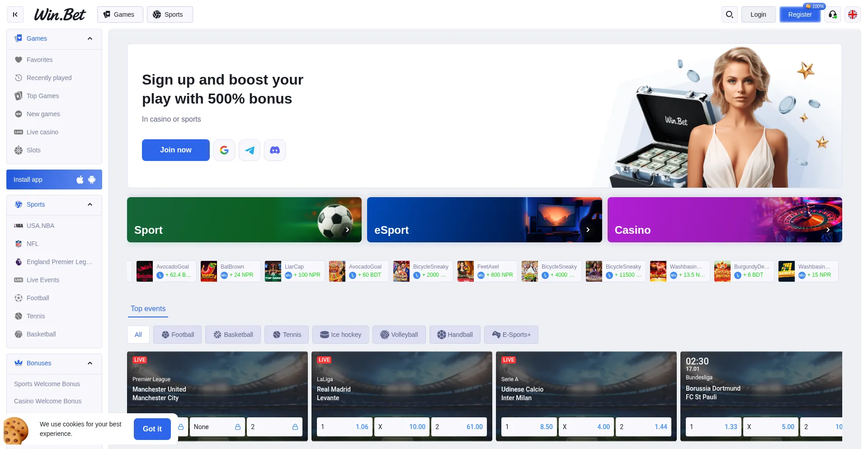Click the sidebar Tennis ball icon
Screen dimensions: 868x449
click(19, 316)
